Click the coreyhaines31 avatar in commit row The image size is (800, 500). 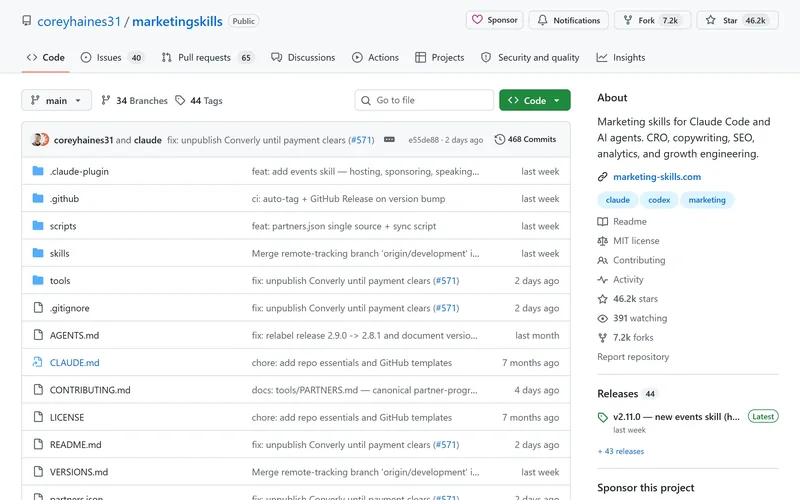(37, 139)
